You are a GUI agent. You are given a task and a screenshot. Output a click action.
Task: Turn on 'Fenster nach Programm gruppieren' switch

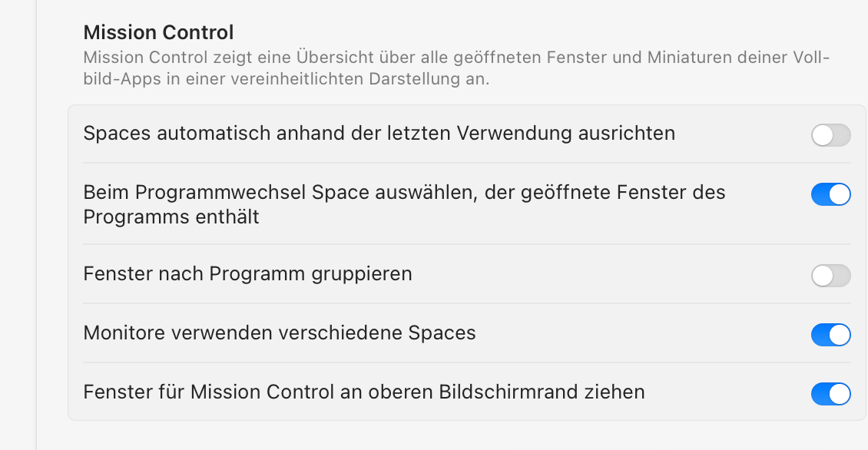[830, 276]
